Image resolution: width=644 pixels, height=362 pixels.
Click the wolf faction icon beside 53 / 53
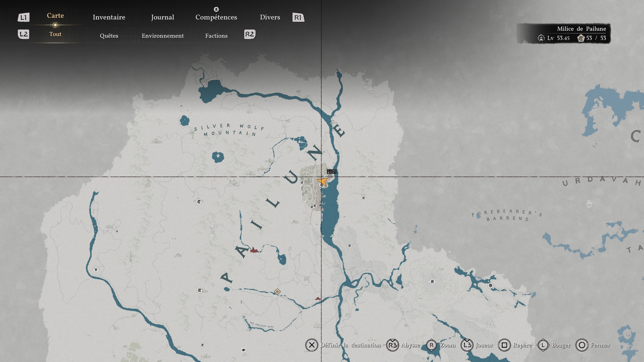coord(581,38)
